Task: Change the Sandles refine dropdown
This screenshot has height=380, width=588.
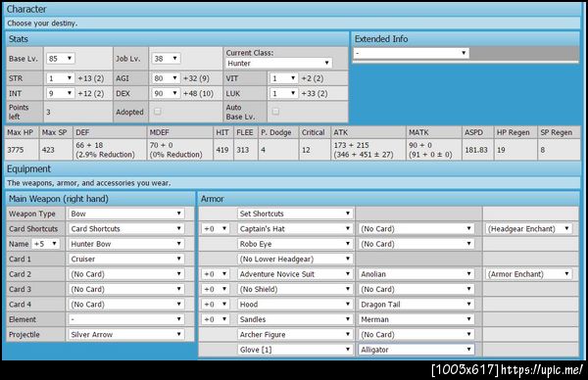Action: (x=216, y=319)
